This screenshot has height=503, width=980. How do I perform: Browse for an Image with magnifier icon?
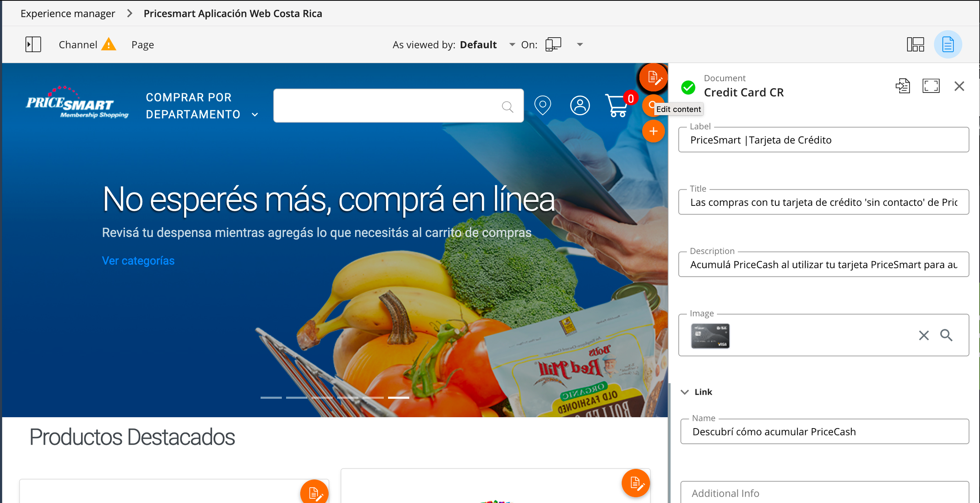point(946,335)
